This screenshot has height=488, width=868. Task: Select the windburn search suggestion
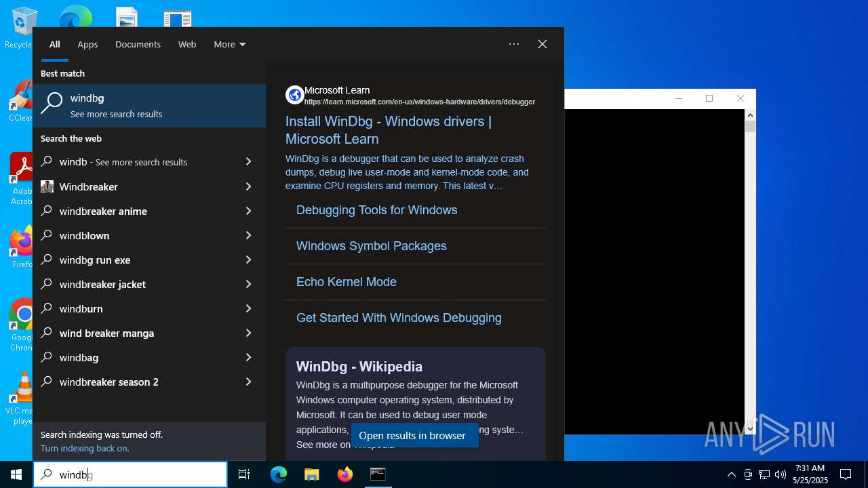pyautogui.click(x=81, y=308)
